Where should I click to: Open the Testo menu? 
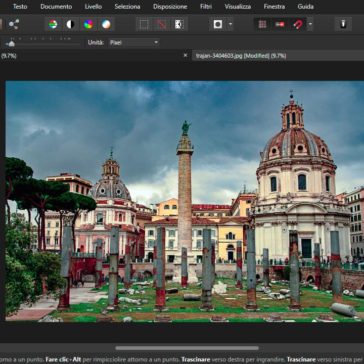(20, 6)
